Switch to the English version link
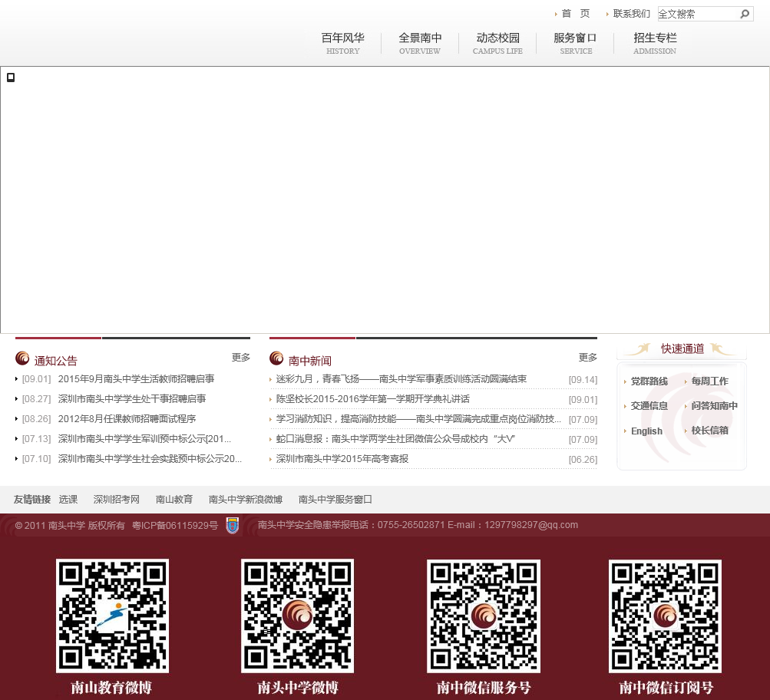This screenshot has width=770, height=700. [646, 431]
